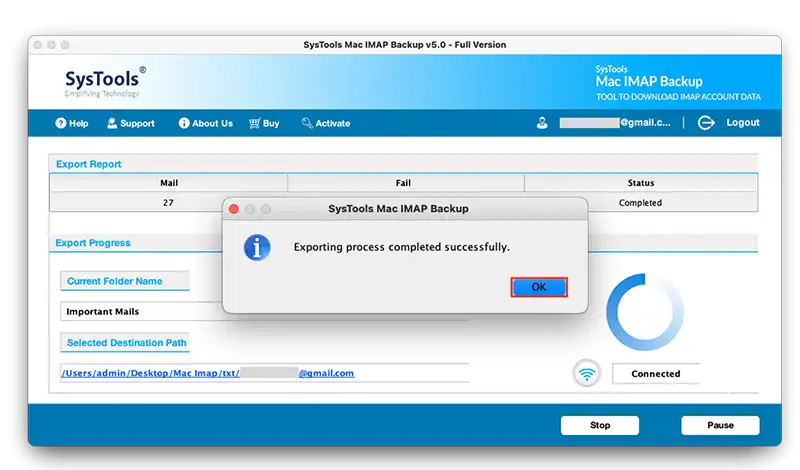This screenshot has width=800, height=470.
Task: Click the mail count cell 27
Action: click(168, 203)
